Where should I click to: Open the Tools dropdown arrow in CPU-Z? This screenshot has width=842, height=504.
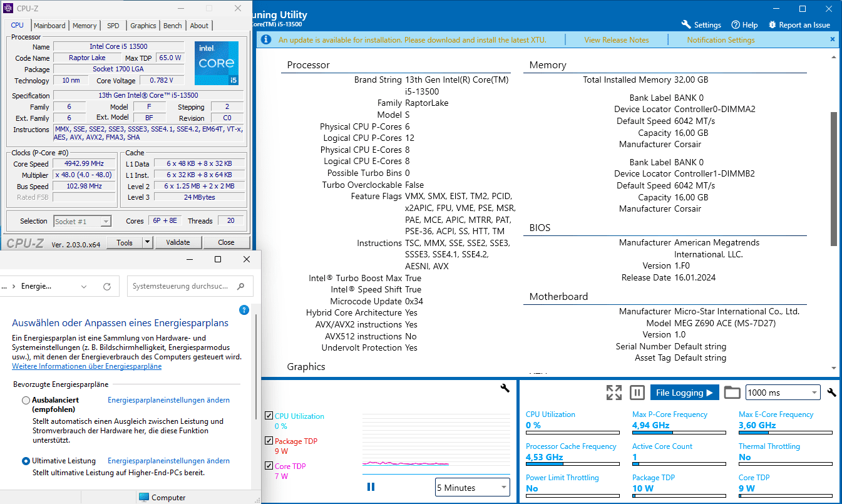pos(147,242)
